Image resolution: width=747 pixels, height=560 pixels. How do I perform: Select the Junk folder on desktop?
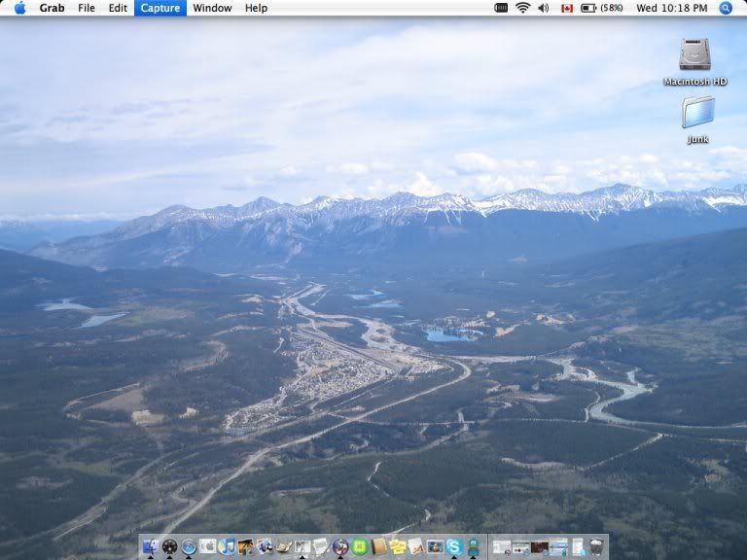[x=697, y=113]
